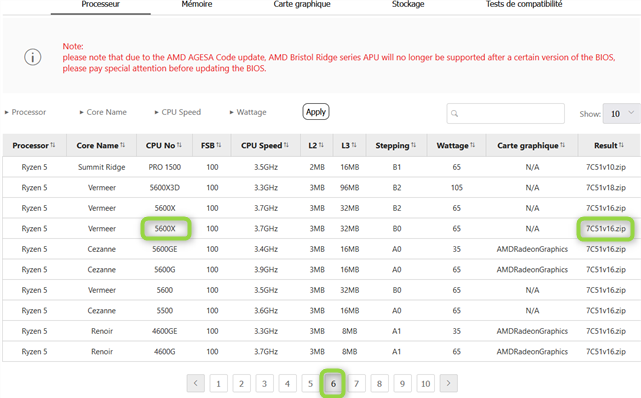641x398 pixels.
Task: Click the Summit Ridge core name
Action: 102,167
